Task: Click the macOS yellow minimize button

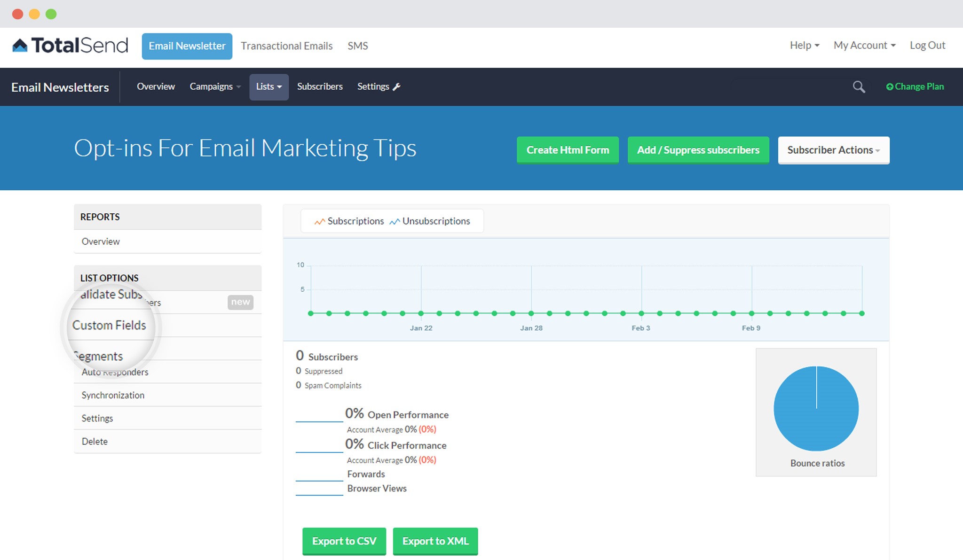Action: pyautogui.click(x=34, y=14)
